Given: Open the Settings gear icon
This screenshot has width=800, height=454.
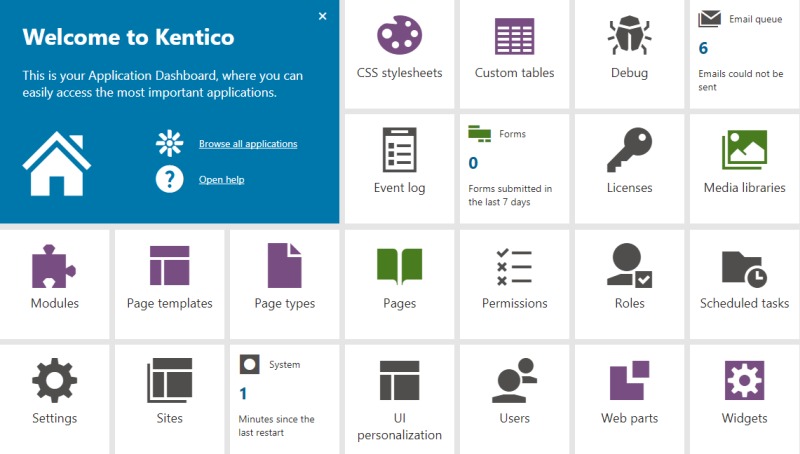Looking at the screenshot, I should pos(55,381).
